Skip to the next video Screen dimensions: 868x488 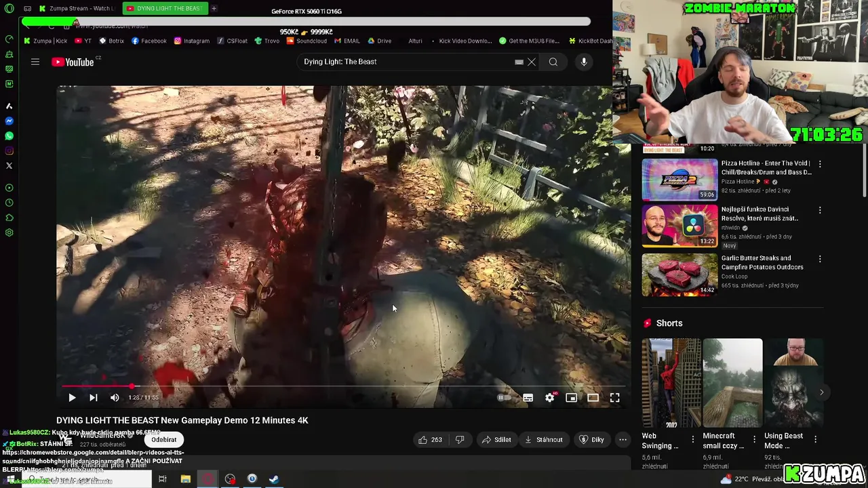94,398
